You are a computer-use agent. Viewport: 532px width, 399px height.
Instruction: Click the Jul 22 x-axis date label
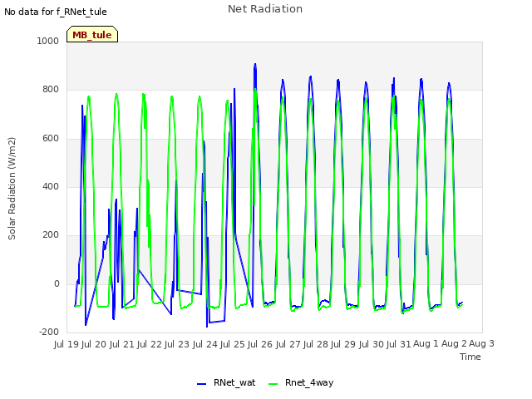pos(150,344)
